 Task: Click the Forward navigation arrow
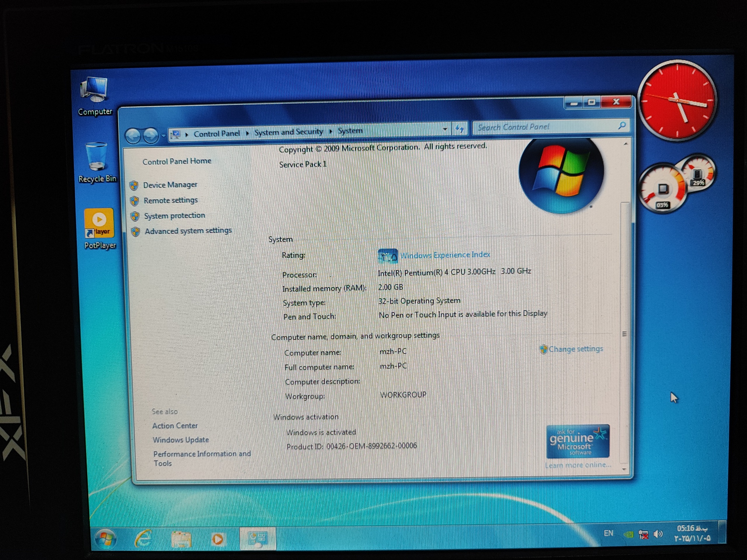pos(151,135)
